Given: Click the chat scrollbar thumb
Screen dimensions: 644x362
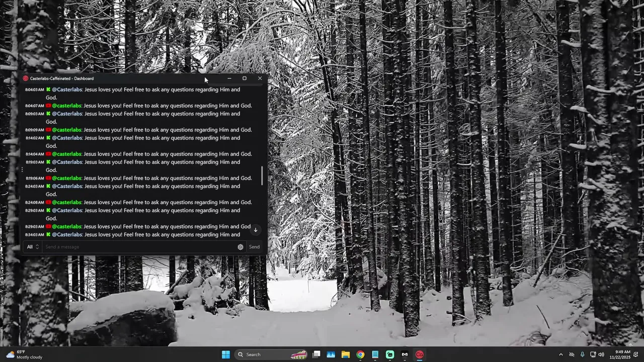Looking at the screenshot, I should [262, 175].
